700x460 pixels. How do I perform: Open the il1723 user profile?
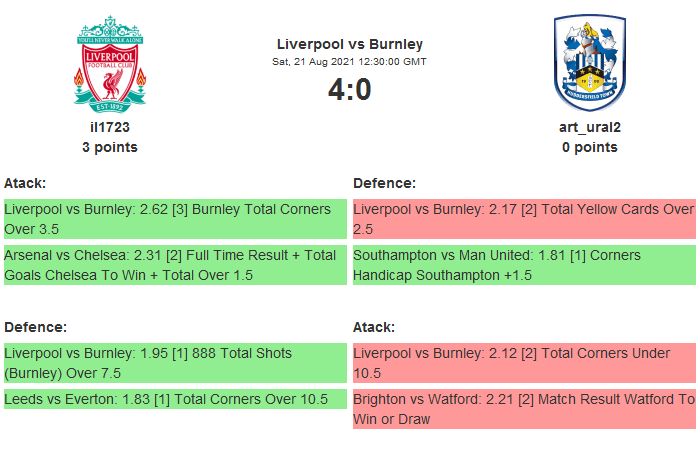110,127
